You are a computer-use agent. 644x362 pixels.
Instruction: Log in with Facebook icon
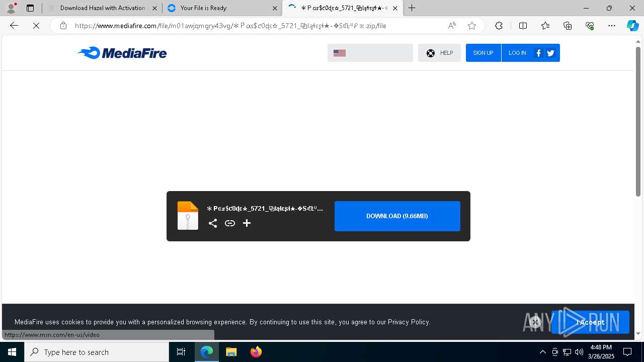click(539, 53)
